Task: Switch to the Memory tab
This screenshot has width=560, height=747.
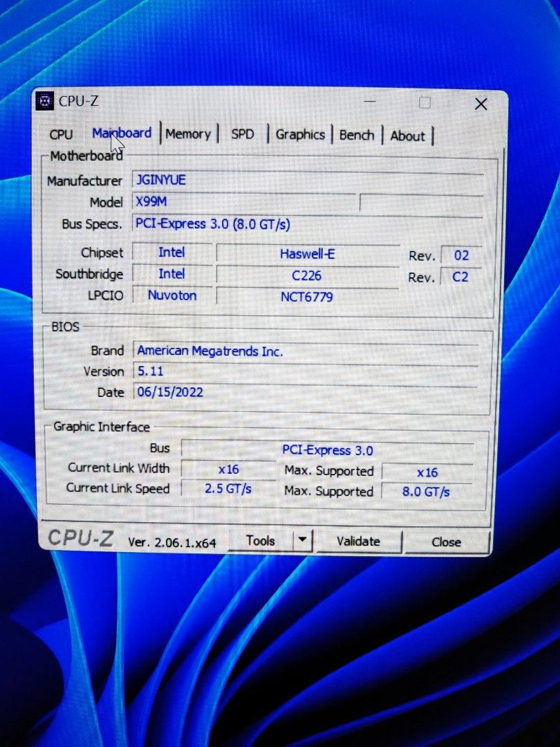Action: (x=188, y=133)
